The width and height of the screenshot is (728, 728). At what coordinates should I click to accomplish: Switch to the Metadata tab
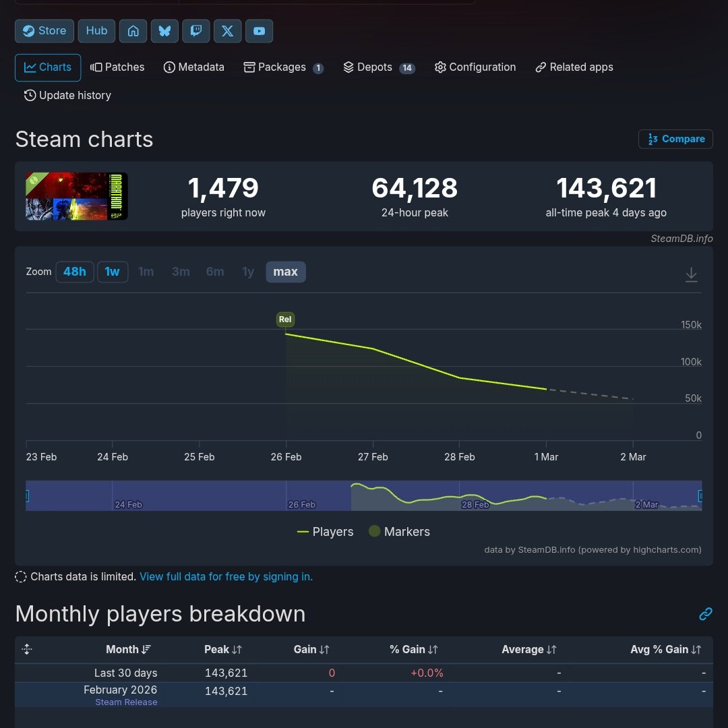coord(194,68)
